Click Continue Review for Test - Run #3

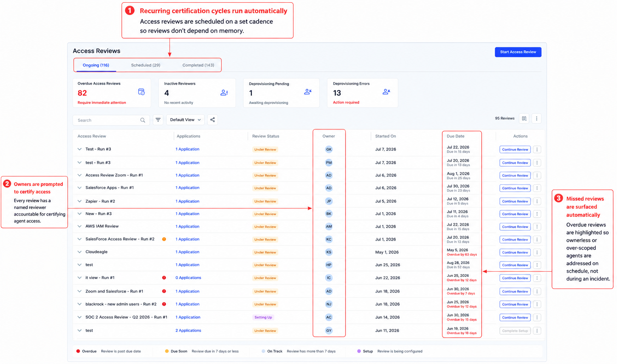tap(515, 150)
